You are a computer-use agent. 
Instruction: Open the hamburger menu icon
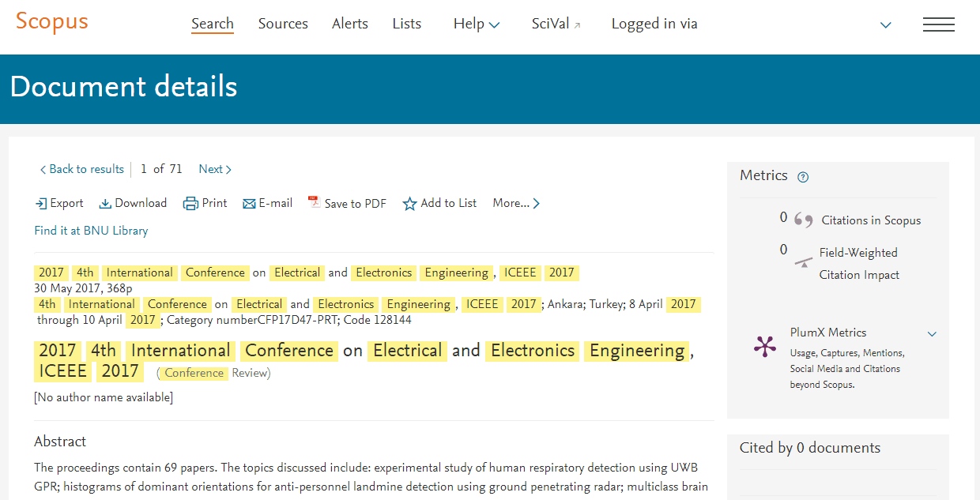point(939,24)
